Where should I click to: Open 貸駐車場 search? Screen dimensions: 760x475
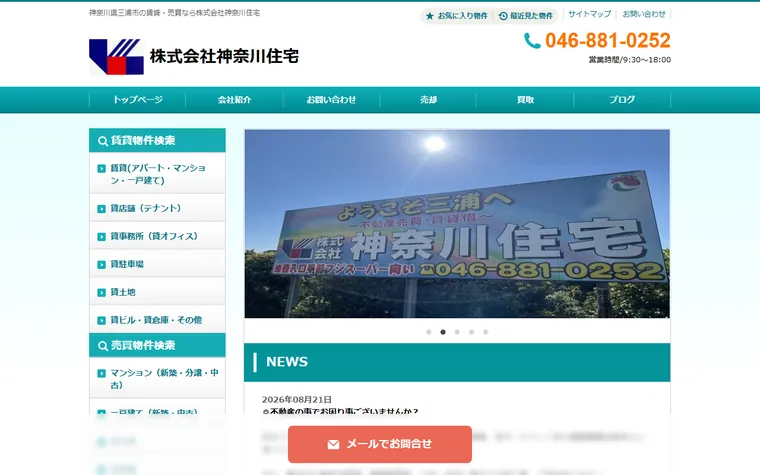click(x=157, y=264)
